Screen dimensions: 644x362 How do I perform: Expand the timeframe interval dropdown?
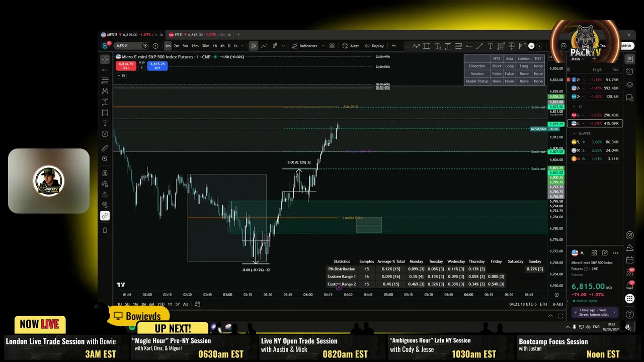[x=243, y=46]
